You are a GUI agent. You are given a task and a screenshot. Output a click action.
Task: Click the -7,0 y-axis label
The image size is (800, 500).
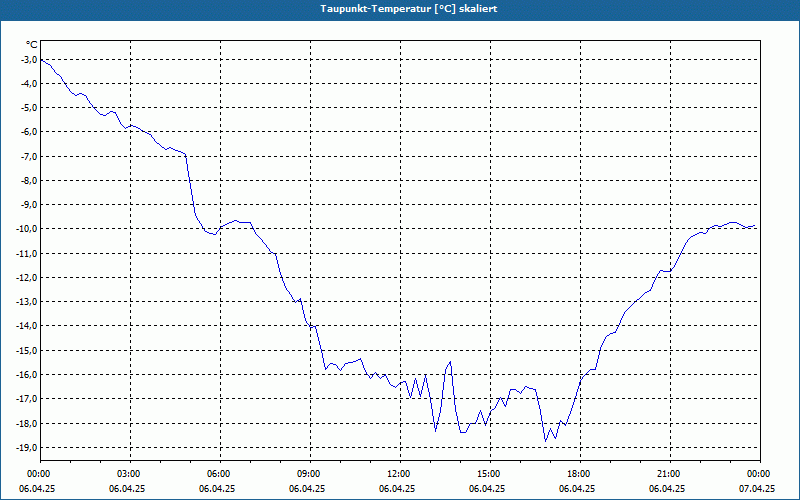(29, 156)
